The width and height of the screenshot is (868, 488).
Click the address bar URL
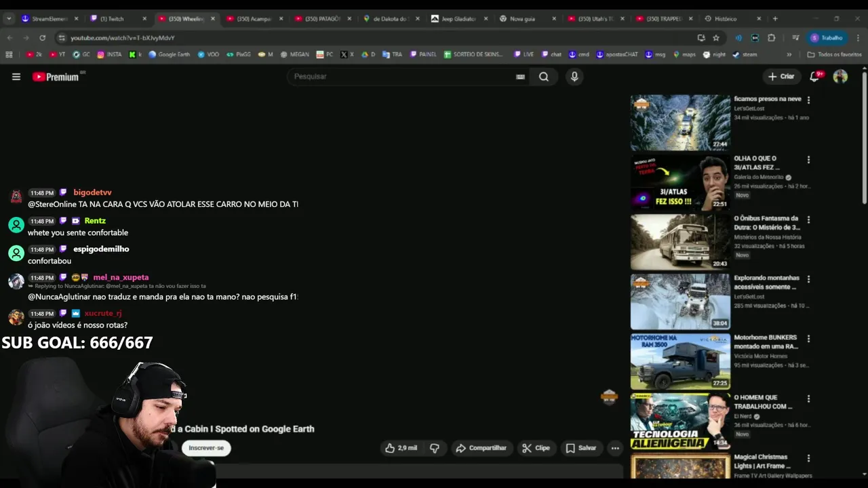[123, 38]
